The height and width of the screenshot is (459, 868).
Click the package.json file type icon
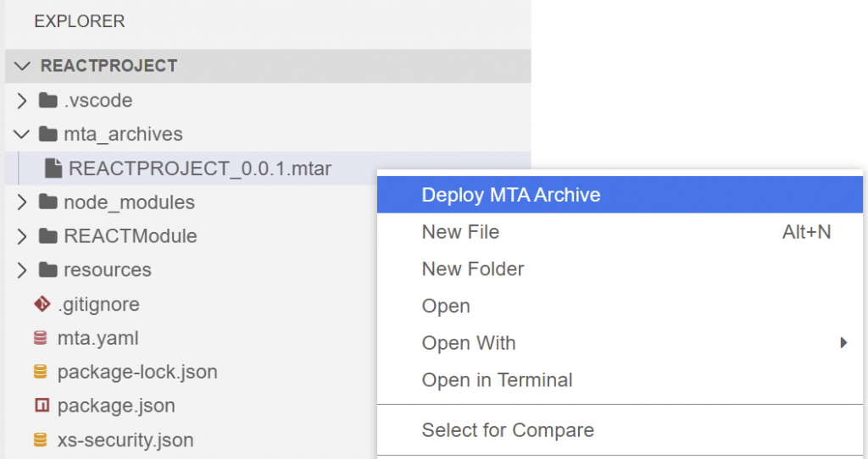[x=42, y=406]
